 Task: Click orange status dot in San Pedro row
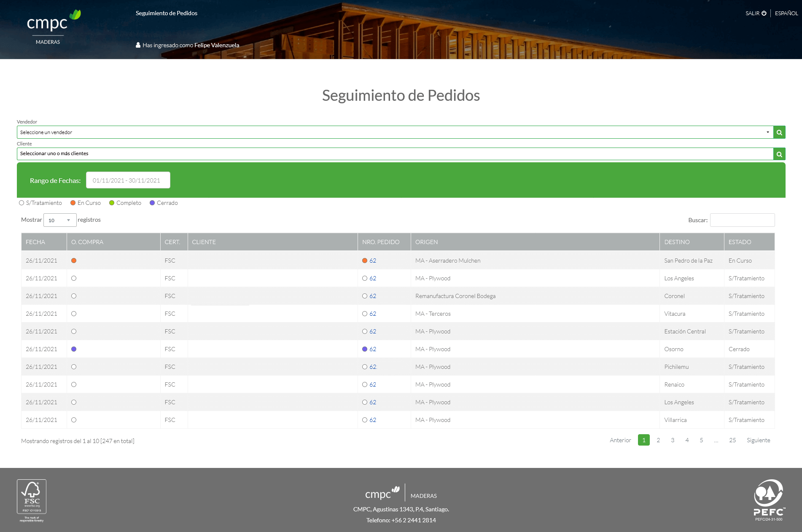(x=74, y=261)
